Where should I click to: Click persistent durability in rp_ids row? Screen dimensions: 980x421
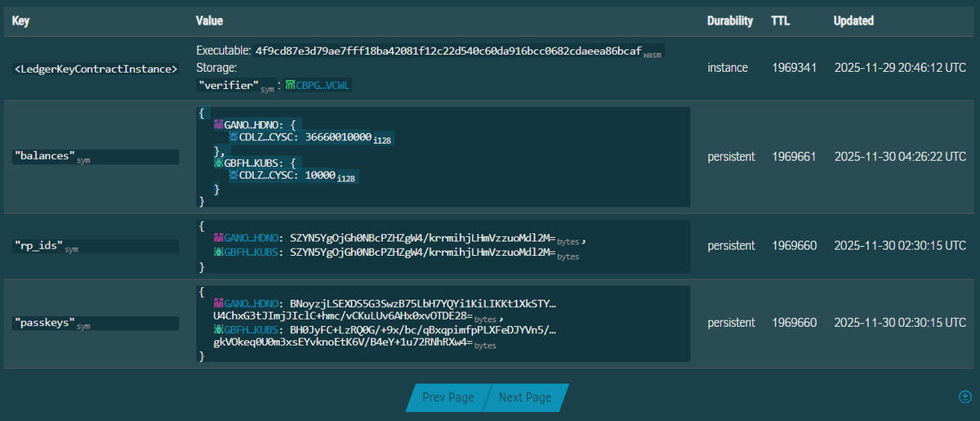(733, 245)
